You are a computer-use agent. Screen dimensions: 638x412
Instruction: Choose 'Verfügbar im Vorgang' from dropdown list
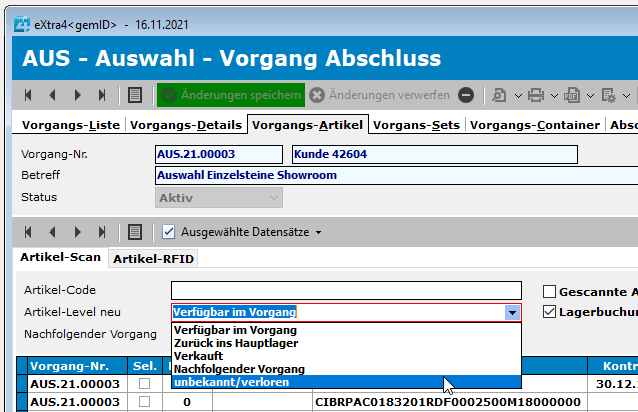click(346, 330)
